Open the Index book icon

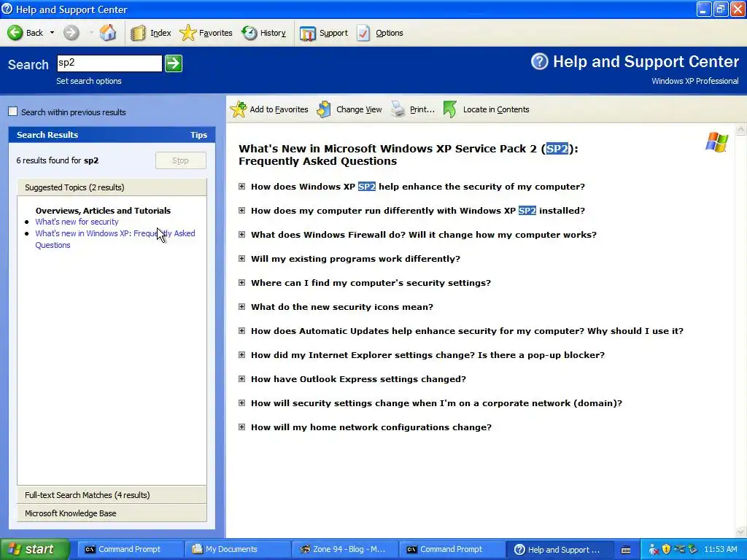[x=138, y=33]
